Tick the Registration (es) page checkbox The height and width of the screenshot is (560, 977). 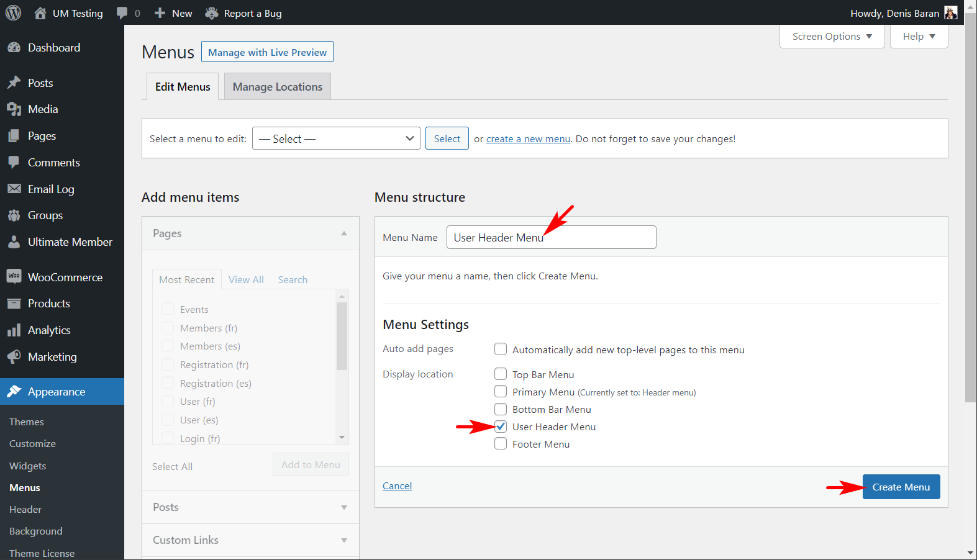pyautogui.click(x=168, y=382)
